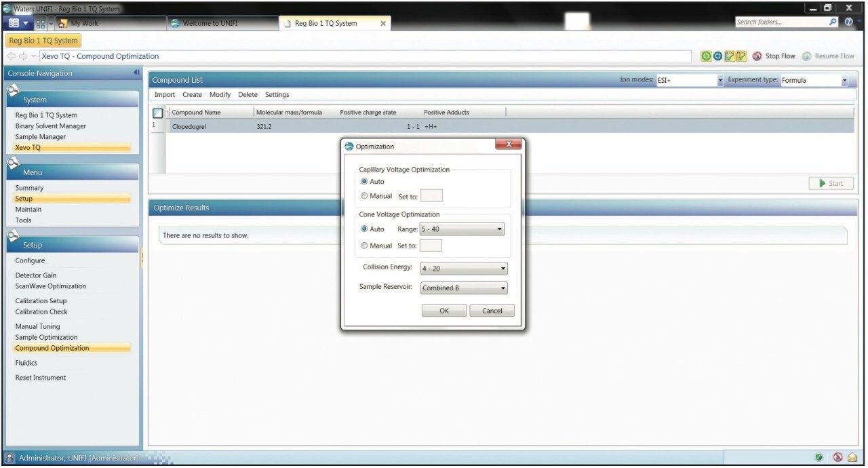
Task: Click the navigation forward arrow
Action: pyautogui.click(x=23, y=56)
